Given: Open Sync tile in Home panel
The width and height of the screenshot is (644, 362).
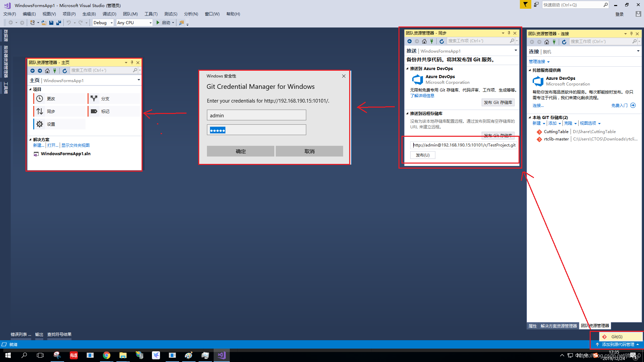Looking at the screenshot, I should (60, 111).
